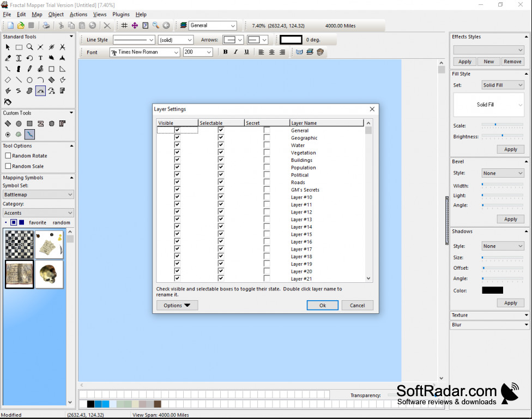Select the Text T tool
This screenshot has height=419, width=532.
40,58
